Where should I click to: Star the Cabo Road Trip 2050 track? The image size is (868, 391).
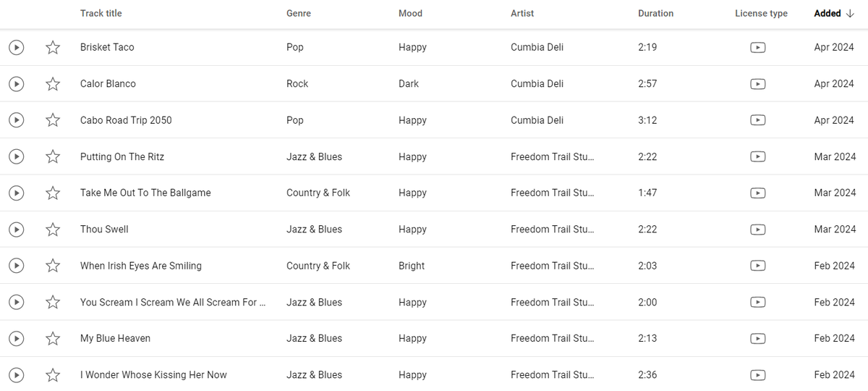click(x=53, y=120)
